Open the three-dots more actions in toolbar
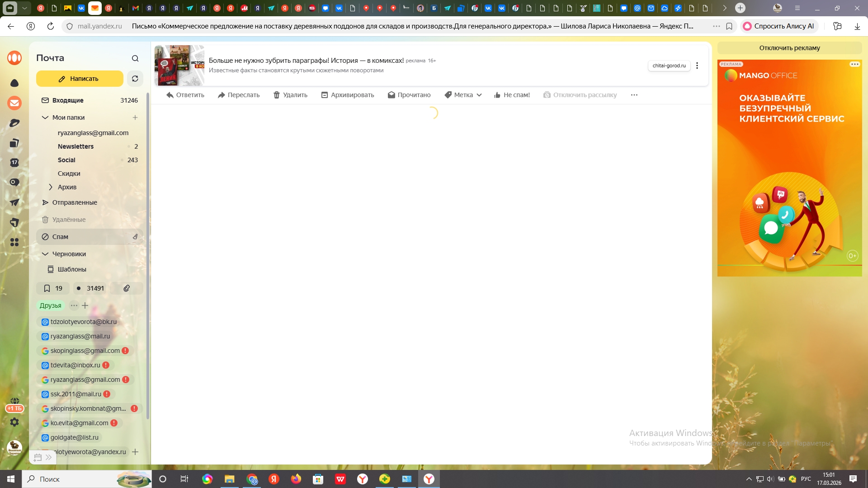Viewport: 868px width, 488px height. 634,95
